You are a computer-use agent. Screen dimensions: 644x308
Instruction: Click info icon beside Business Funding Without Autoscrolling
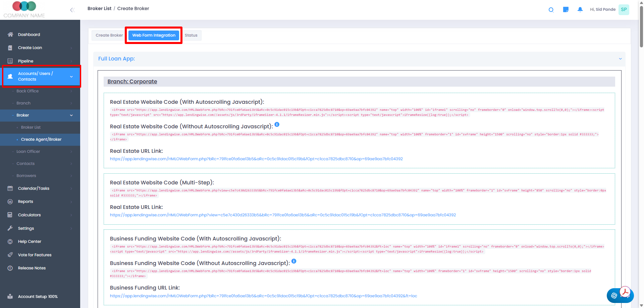point(294,261)
